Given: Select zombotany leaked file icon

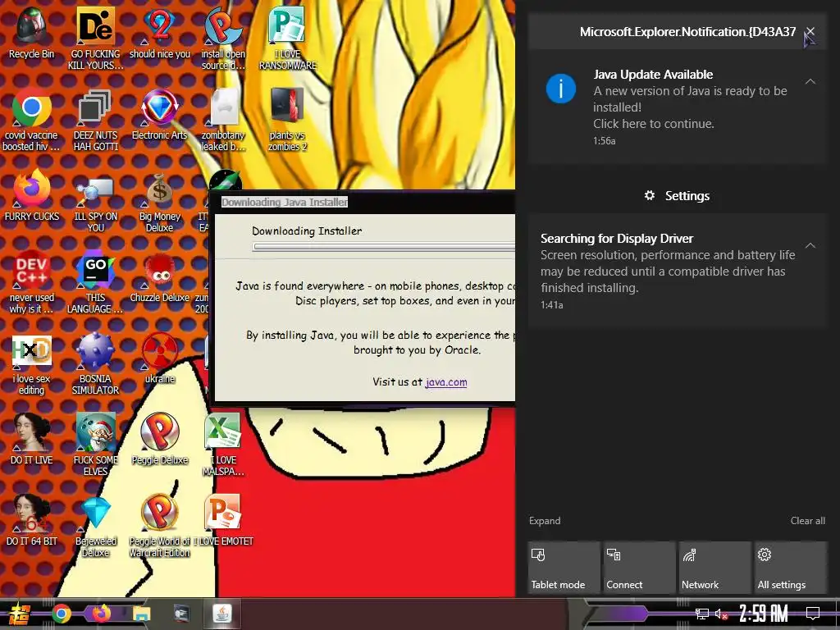Looking at the screenshot, I should tap(223, 120).
